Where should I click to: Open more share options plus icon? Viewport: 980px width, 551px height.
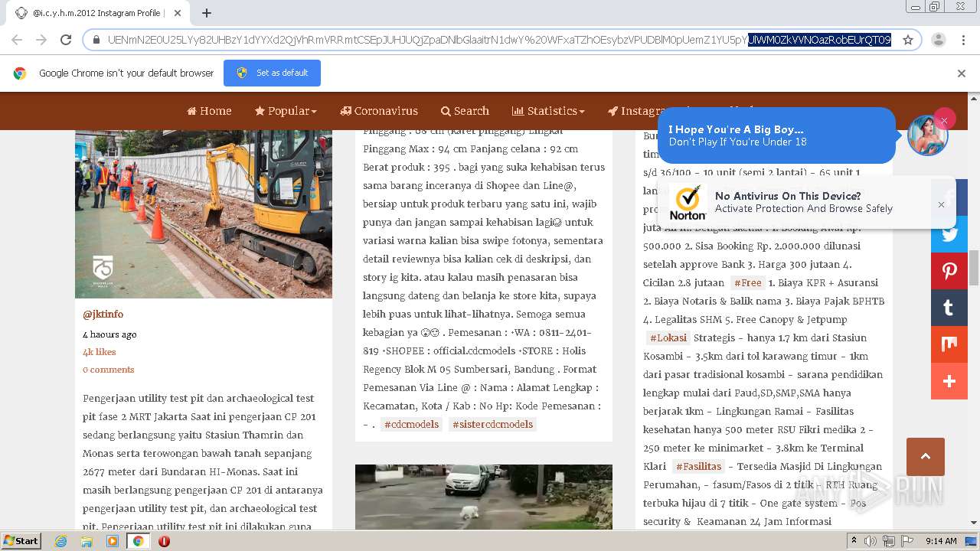(949, 381)
